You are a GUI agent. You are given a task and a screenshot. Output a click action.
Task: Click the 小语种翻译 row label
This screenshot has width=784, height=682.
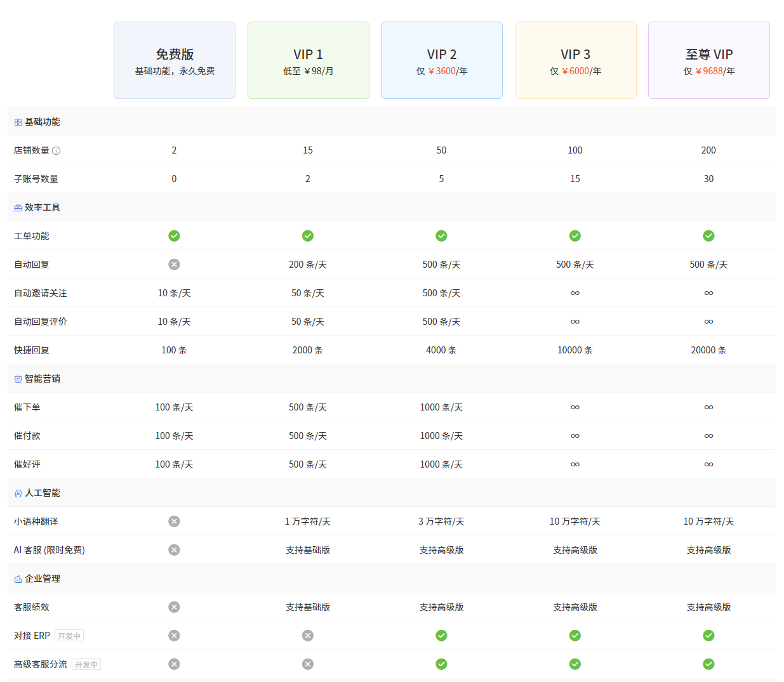36,521
